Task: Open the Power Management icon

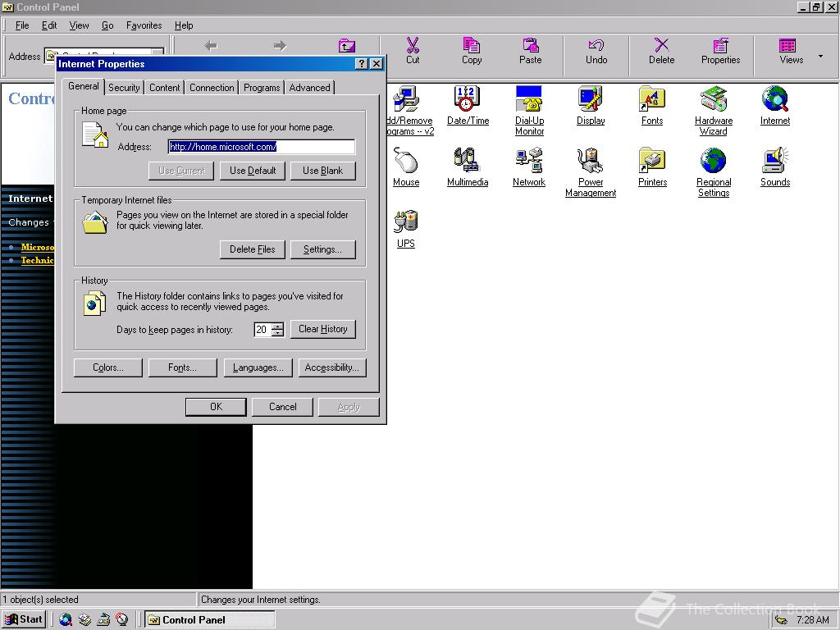Action: [591, 171]
